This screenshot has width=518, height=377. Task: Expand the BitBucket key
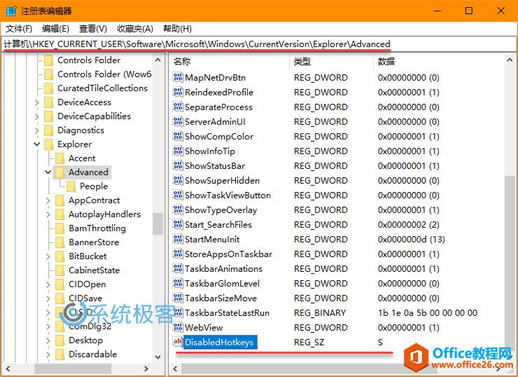click(48, 256)
